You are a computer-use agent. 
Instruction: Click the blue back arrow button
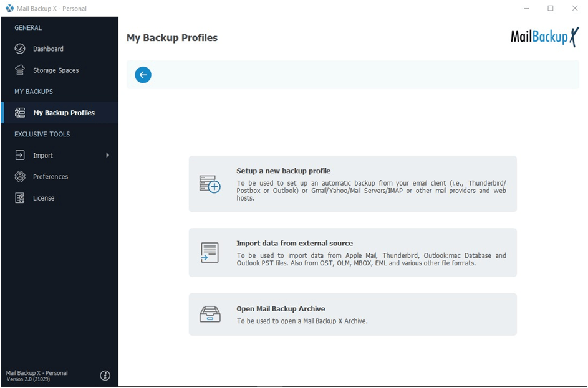(143, 75)
